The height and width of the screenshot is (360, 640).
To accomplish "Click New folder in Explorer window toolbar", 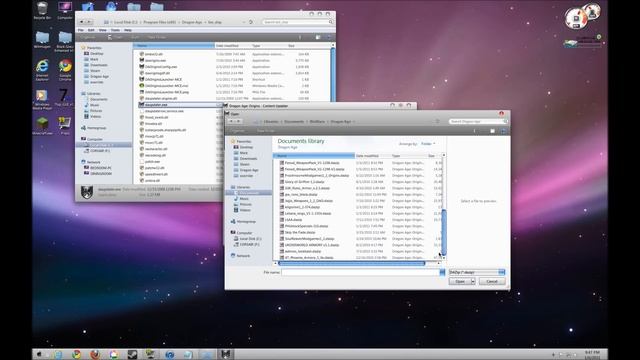I will point(156,37).
